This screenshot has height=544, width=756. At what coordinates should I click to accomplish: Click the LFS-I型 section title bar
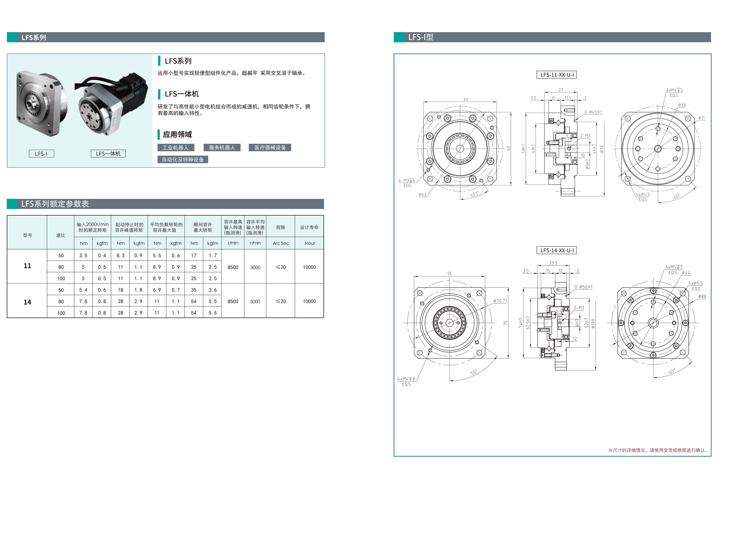pos(552,37)
